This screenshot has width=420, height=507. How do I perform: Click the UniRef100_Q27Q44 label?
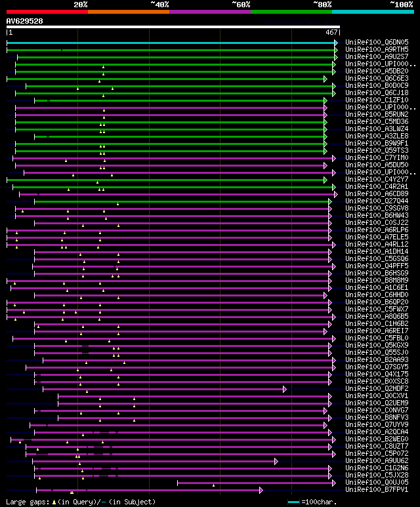377,201
